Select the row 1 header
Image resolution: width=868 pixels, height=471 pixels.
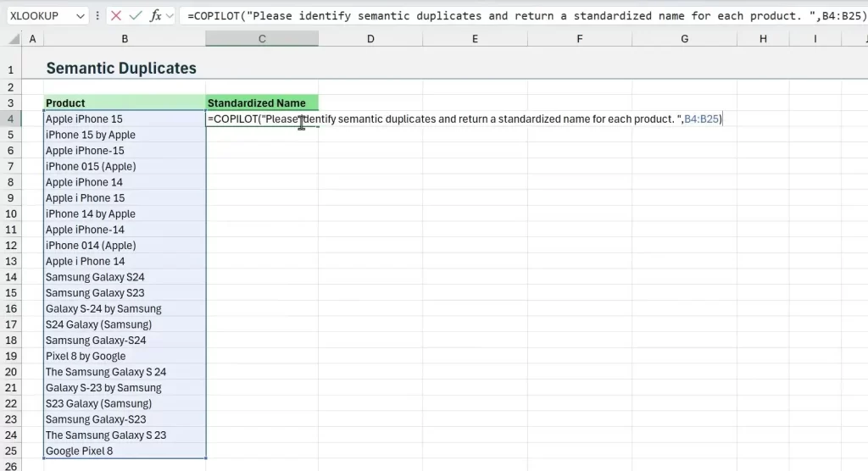point(11,69)
